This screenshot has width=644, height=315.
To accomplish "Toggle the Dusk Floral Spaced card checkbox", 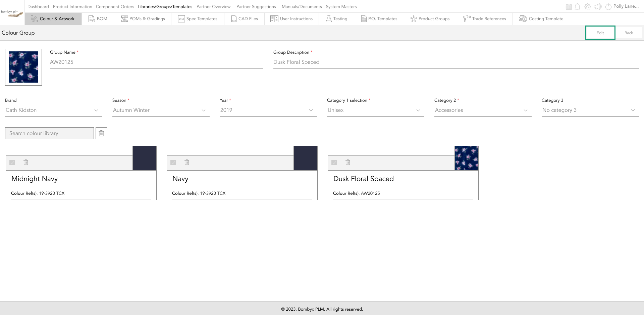I will [x=334, y=163].
